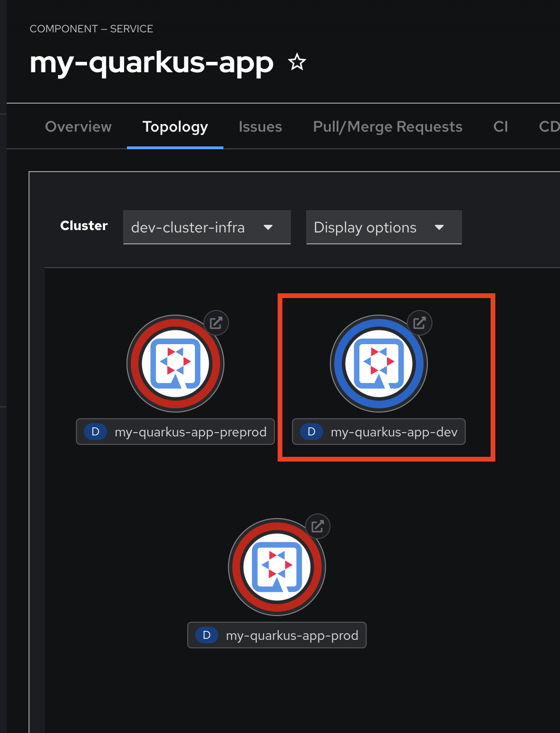560x733 pixels.
Task: Star my-quarkus-app as a favorite
Action: (297, 62)
